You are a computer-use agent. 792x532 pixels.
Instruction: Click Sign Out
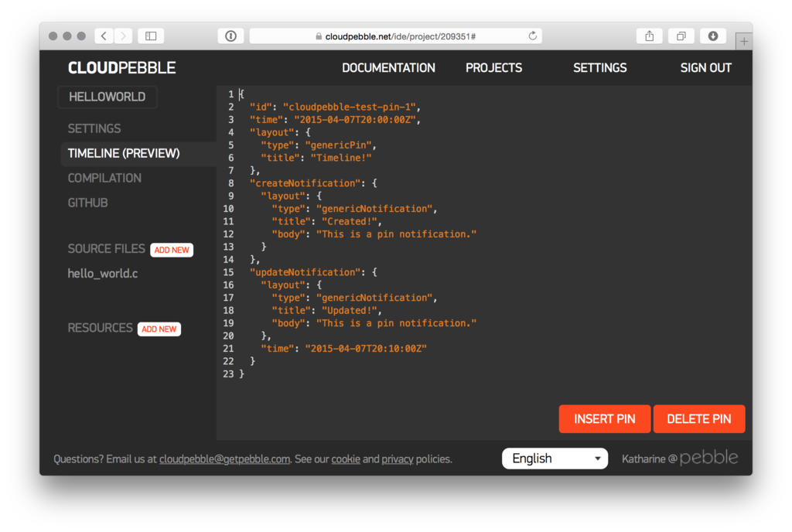click(705, 68)
